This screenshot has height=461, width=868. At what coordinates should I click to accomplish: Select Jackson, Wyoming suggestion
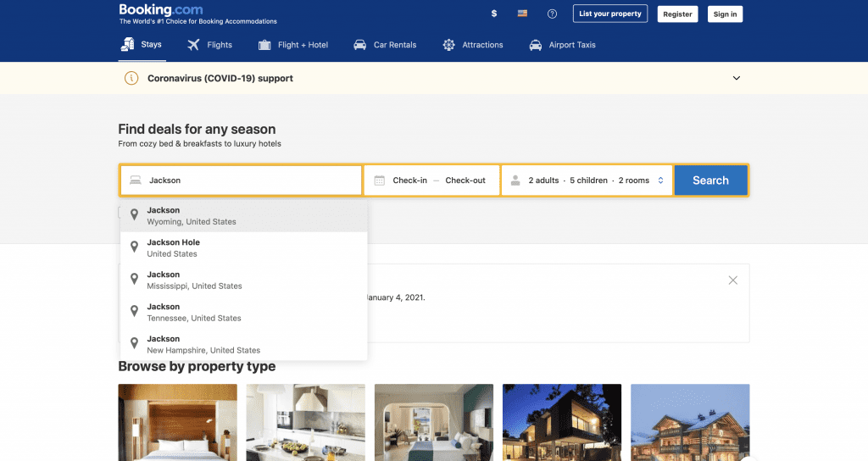[x=243, y=216]
